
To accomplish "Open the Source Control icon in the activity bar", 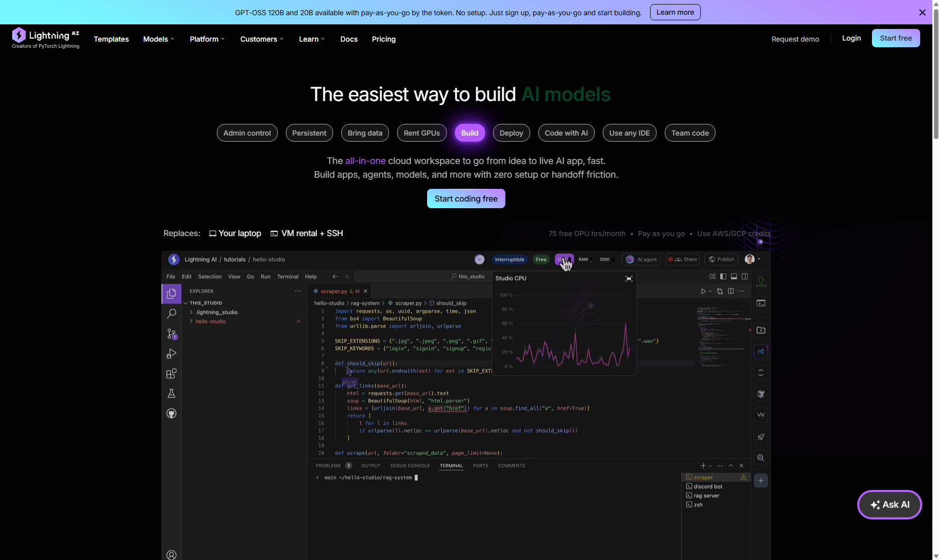I will (172, 334).
